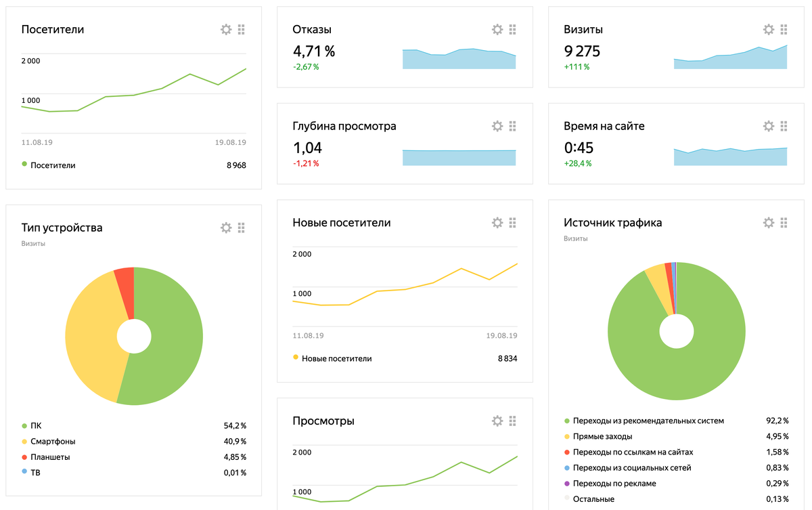Viewport: 812px width, 510px height.
Task: Click the 8 968 visitors total
Action: [x=236, y=165]
